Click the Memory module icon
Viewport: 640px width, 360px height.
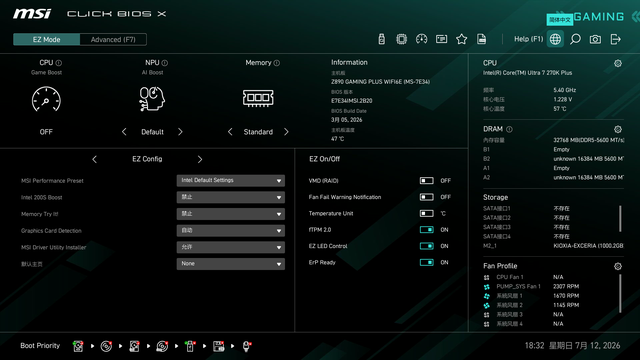(x=258, y=98)
